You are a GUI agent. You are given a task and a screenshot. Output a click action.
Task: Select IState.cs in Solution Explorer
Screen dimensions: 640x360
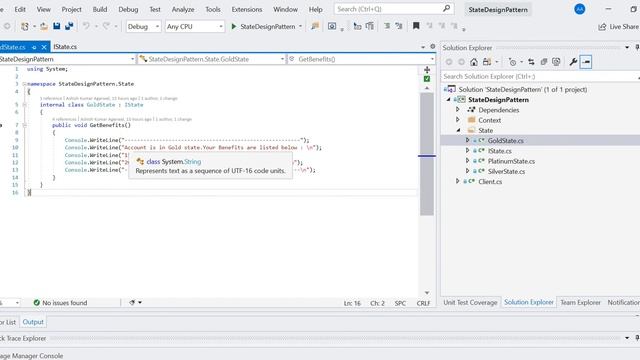click(500, 151)
